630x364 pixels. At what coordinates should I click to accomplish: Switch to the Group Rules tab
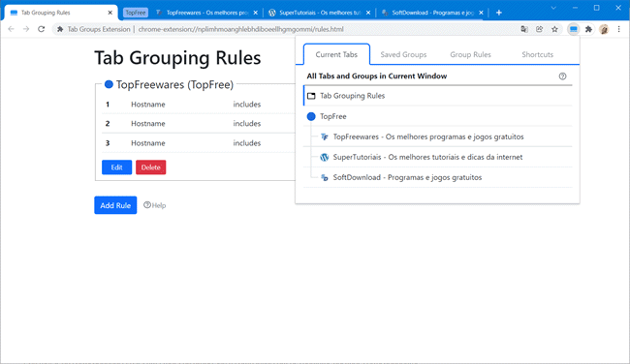(x=470, y=54)
